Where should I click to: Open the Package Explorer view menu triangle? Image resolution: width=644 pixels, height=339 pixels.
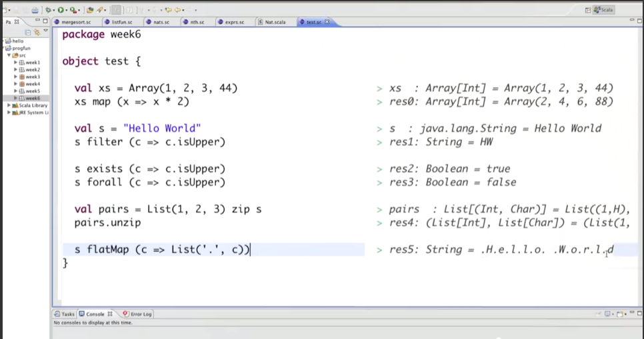45,31
